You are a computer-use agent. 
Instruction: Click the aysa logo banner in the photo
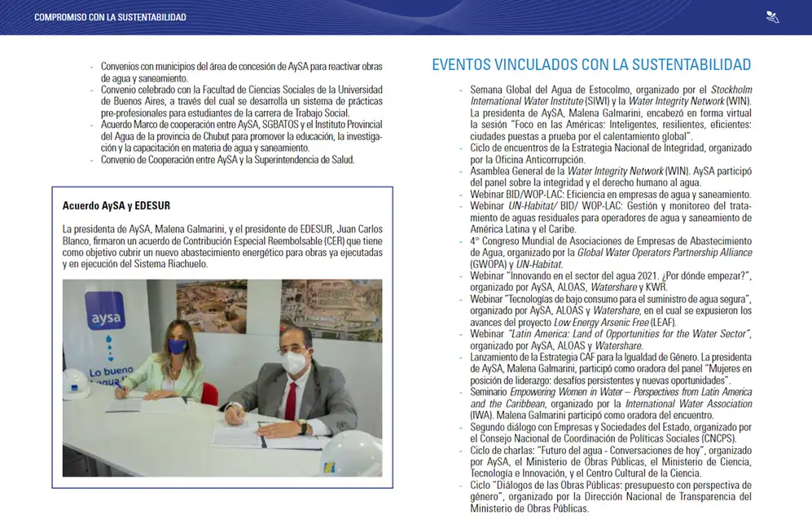pyautogui.click(x=105, y=311)
